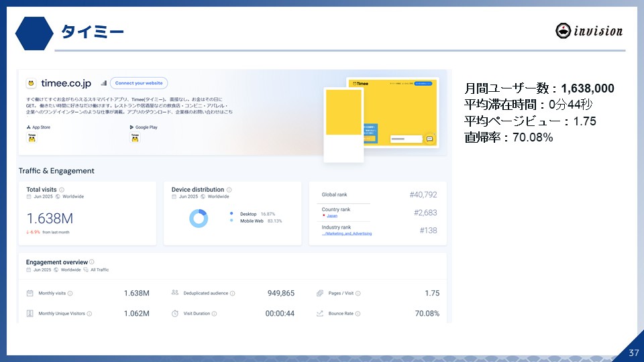The image size is (644, 362).
Task: Click the Total visits info icon
Action: [62, 190]
